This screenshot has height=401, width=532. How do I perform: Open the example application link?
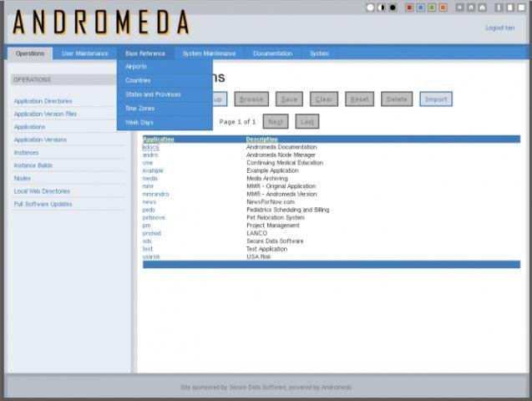point(153,170)
